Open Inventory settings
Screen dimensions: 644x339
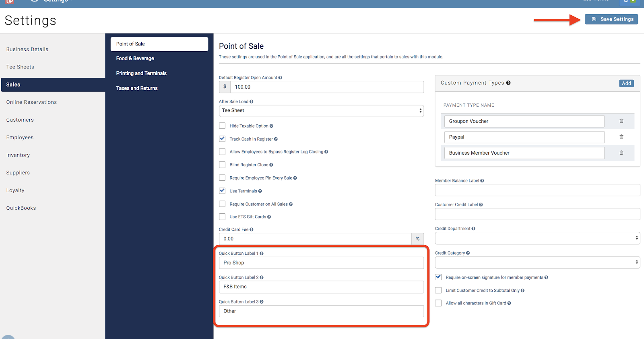[18, 155]
